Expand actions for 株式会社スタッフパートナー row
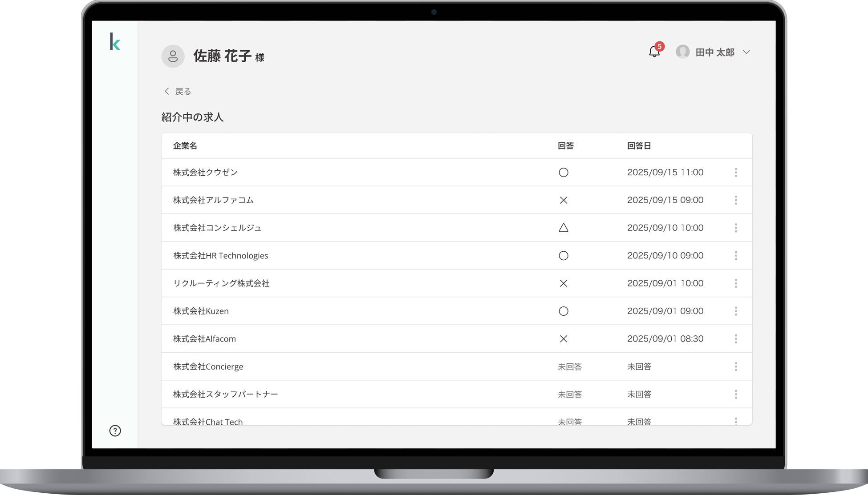 (x=736, y=394)
